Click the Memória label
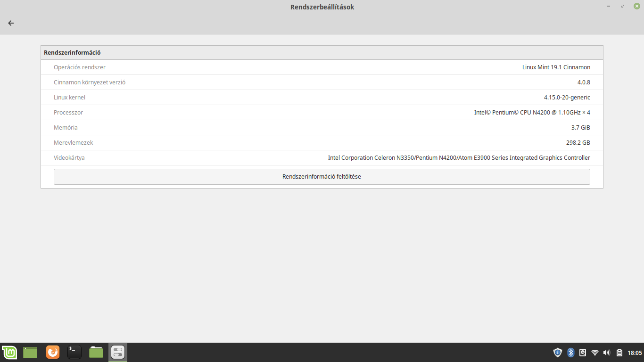Viewport: 644px width, 362px height. [66, 128]
